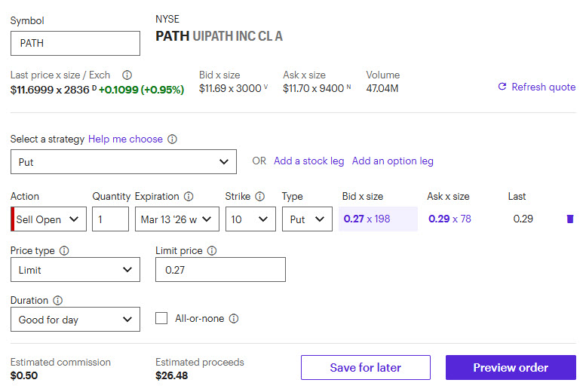Delete the option leg with trash icon
This screenshot has width=586, height=392.
pyautogui.click(x=569, y=219)
